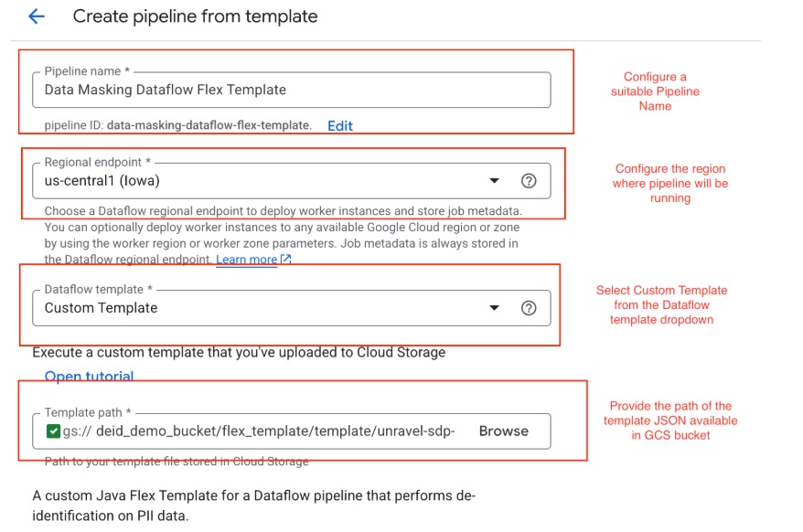
Task: Click the red 'Configure a suitable Pipeline Name' note
Action: (x=655, y=91)
